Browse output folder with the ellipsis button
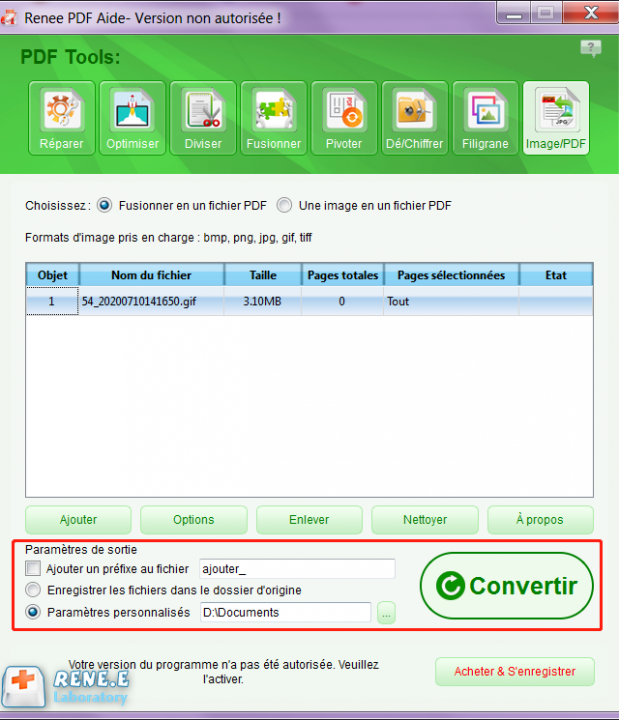The height and width of the screenshot is (720, 619). click(x=386, y=613)
